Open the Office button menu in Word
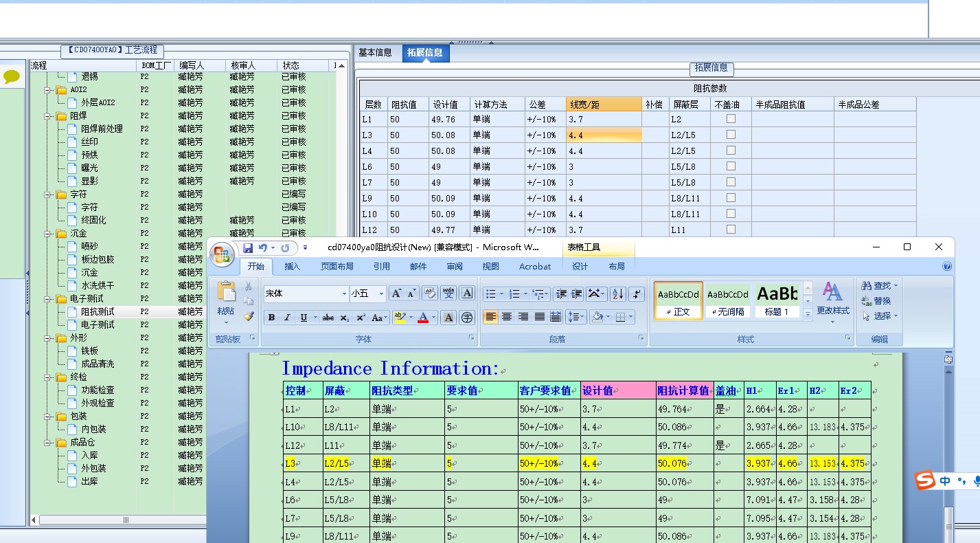 [x=222, y=254]
